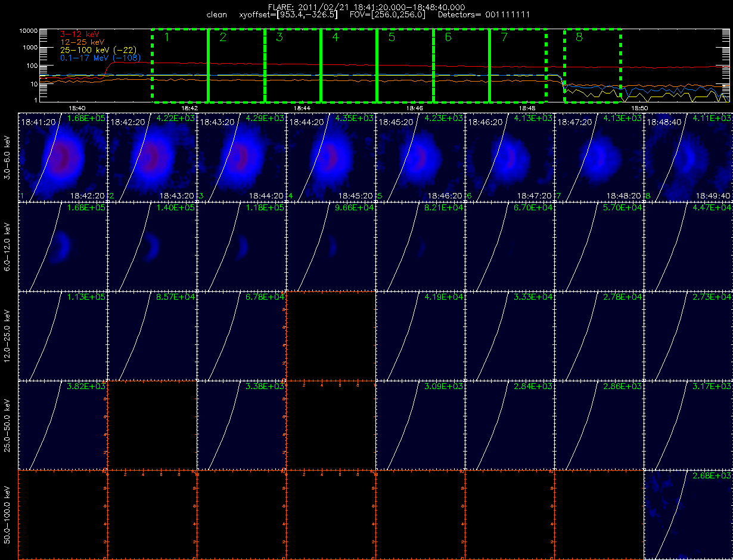Click the 18:50 time axis tick label

click(x=639, y=108)
